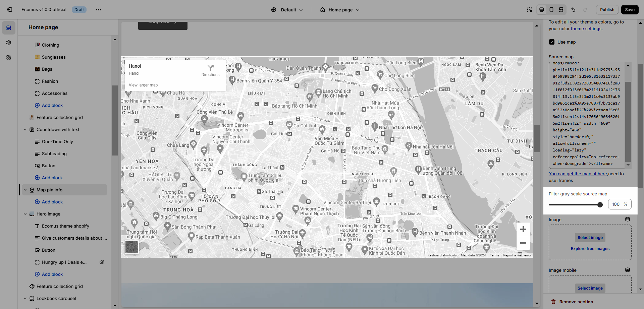Image resolution: width=644 pixels, height=309 pixels.
Task: Click the satellite layer thumbnail on map
Action: coord(131,247)
